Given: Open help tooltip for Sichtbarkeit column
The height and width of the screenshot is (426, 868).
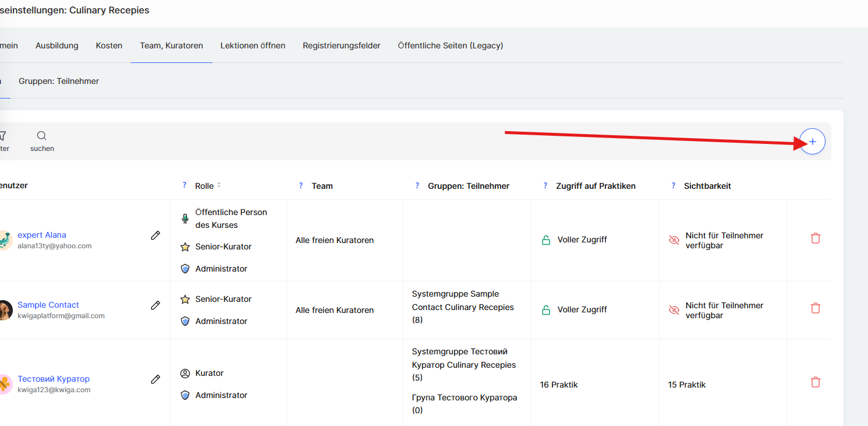Looking at the screenshot, I should click(x=674, y=186).
